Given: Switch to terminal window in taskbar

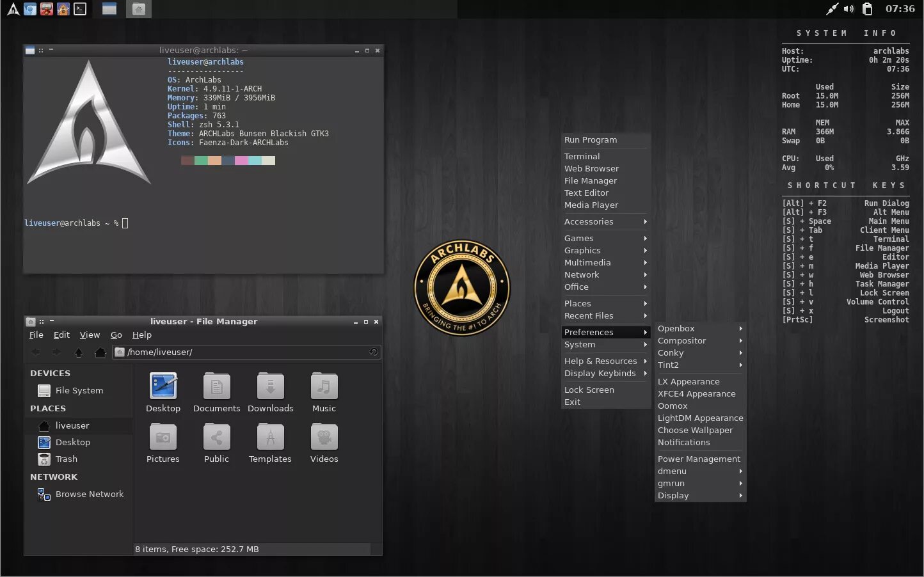Looking at the screenshot, I should (x=109, y=9).
